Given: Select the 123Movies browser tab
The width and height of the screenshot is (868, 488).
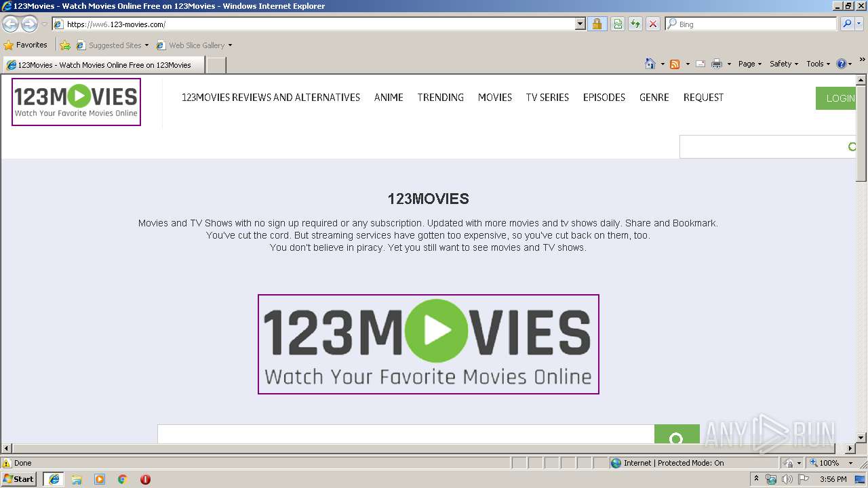Looking at the screenshot, I should (104, 65).
